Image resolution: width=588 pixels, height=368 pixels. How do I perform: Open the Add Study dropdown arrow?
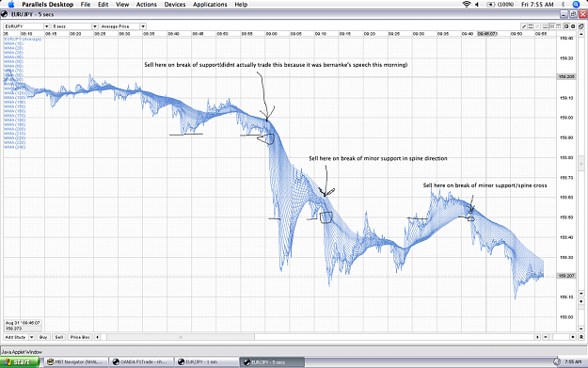tap(31, 337)
